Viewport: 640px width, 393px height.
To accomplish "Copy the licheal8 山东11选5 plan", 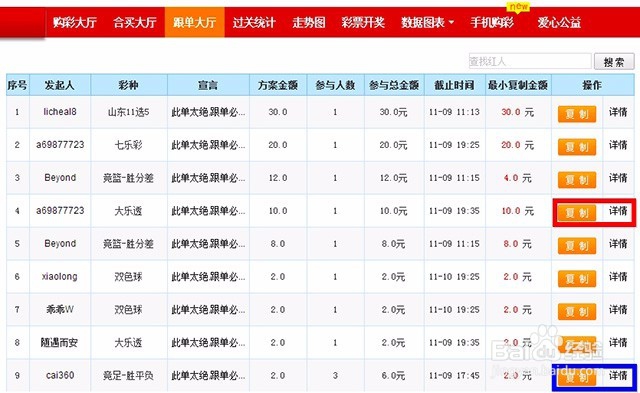I will click(577, 114).
